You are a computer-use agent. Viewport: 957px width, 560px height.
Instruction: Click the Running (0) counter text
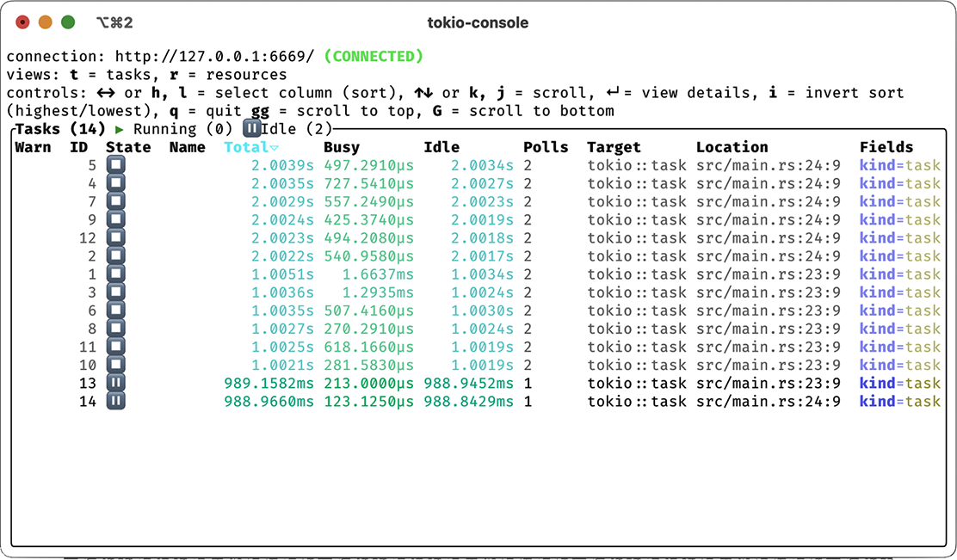point(183,129)
